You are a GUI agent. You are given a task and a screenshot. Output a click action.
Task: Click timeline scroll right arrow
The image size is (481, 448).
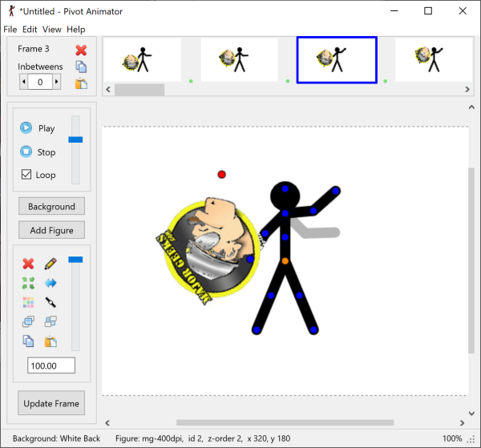pyautogui.click(x=467, y=90)
